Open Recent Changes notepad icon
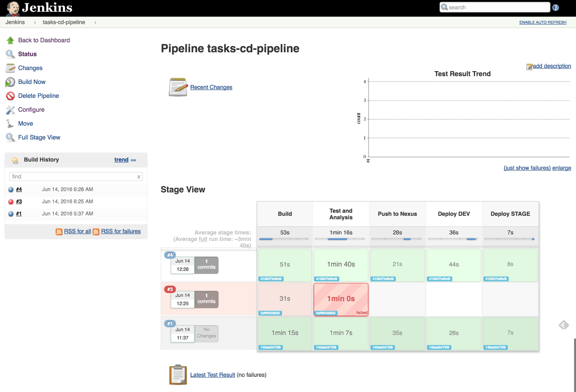 tap(178, 87)
